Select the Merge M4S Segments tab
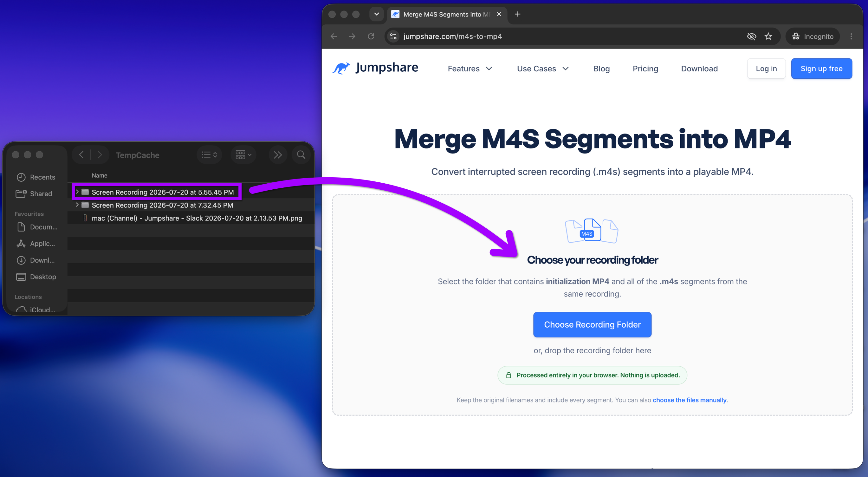Viewport: 868px width, 477px height. [x=447, y=15]
